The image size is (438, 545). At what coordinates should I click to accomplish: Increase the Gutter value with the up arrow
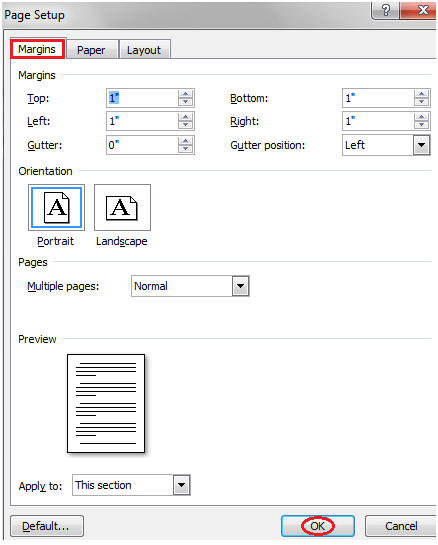tap(186, 141)
